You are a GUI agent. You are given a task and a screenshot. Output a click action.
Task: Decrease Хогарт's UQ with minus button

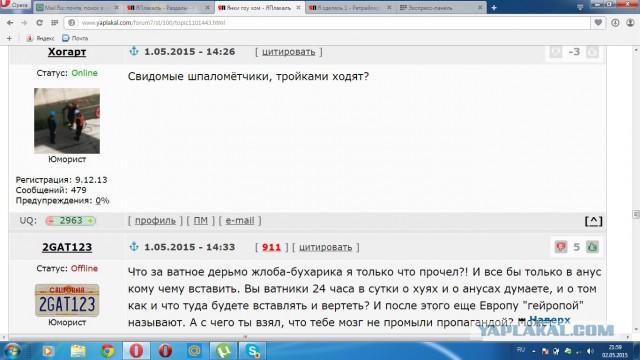[51, 221]
